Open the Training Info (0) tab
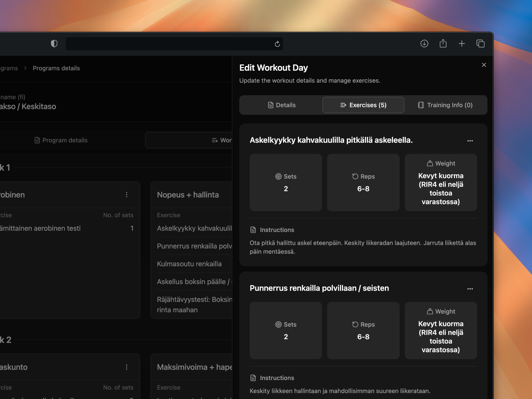 444,105
